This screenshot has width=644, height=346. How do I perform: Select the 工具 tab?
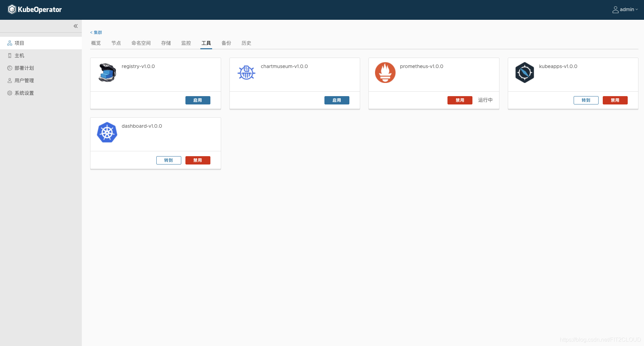click(206, 43)
